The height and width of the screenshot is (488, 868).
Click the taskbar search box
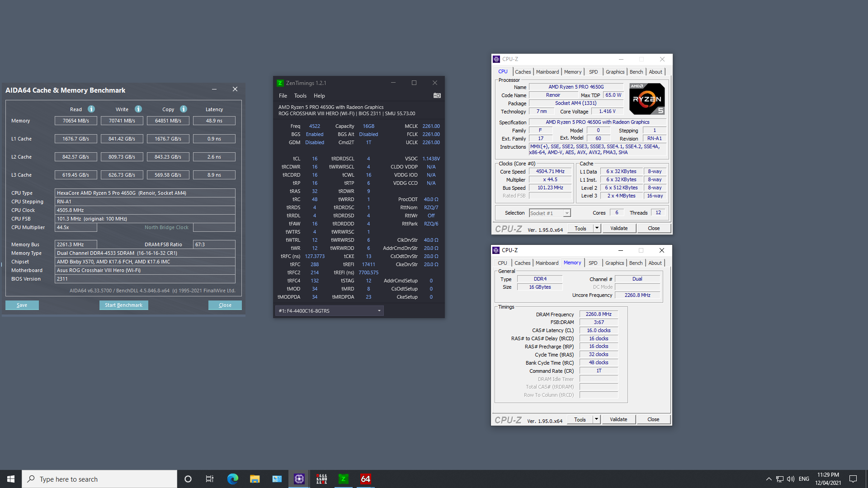click(99, 479)
